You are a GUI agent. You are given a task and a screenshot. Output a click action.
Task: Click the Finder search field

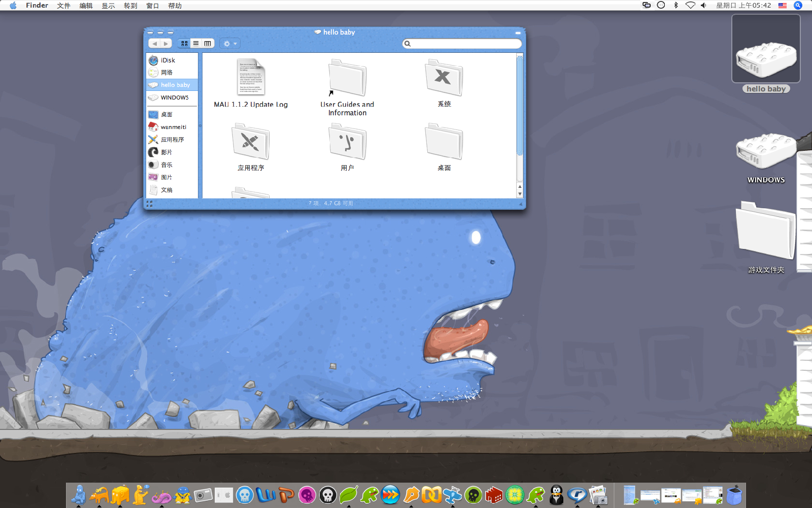pyautogui.click(x=462, y=44)
